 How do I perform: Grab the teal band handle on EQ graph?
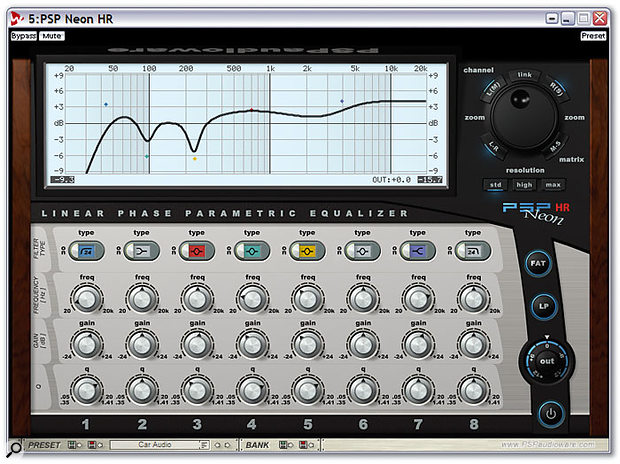coord(147,157)
